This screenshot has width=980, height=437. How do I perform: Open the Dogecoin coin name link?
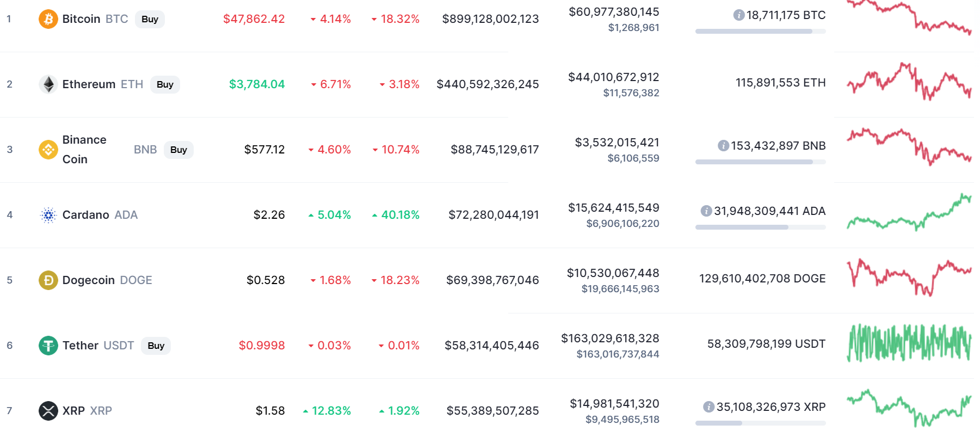tap(89, 280)
